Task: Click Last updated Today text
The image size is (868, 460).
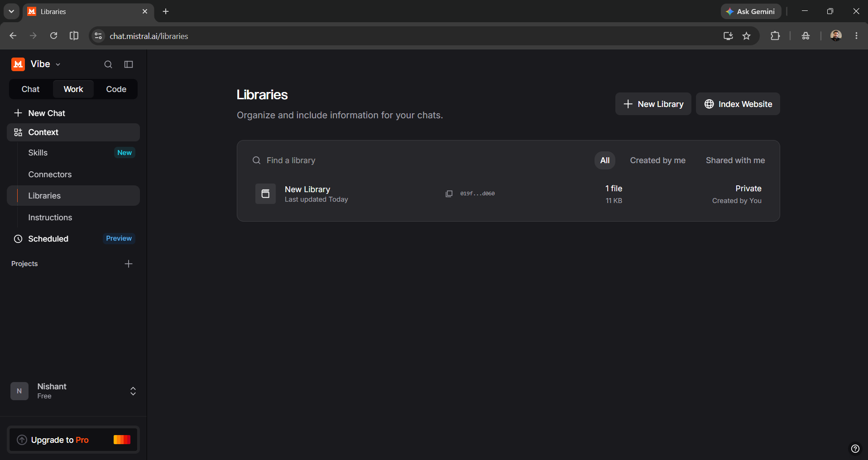Action: [x=316, y=199]
